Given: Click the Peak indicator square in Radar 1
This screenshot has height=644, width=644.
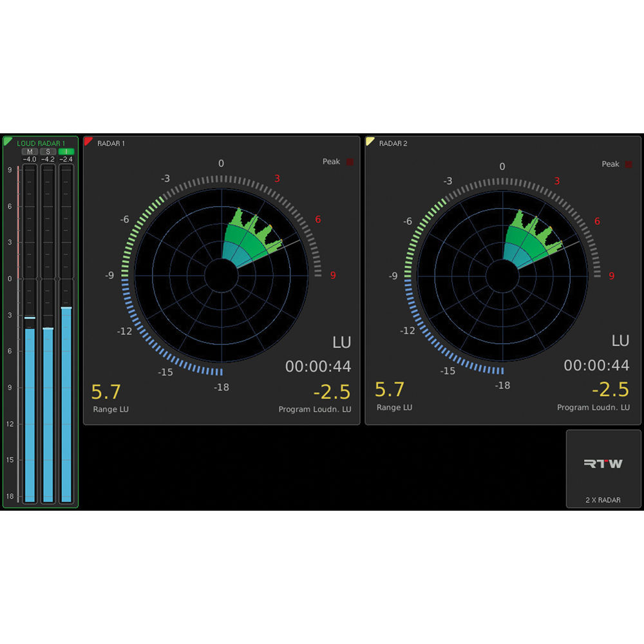Looking at the screenshot, I should click(x=350, y=162).
